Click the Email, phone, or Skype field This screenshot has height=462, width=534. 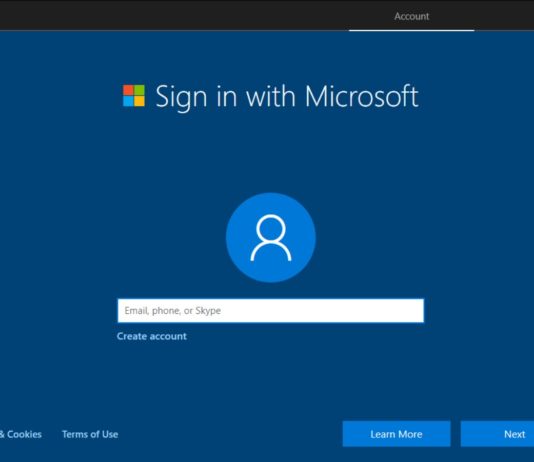(x=271, y=310)
